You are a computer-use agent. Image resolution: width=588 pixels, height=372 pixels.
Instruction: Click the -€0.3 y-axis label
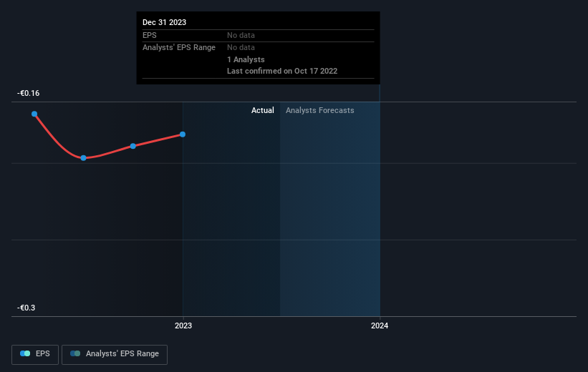pos(26,308)
